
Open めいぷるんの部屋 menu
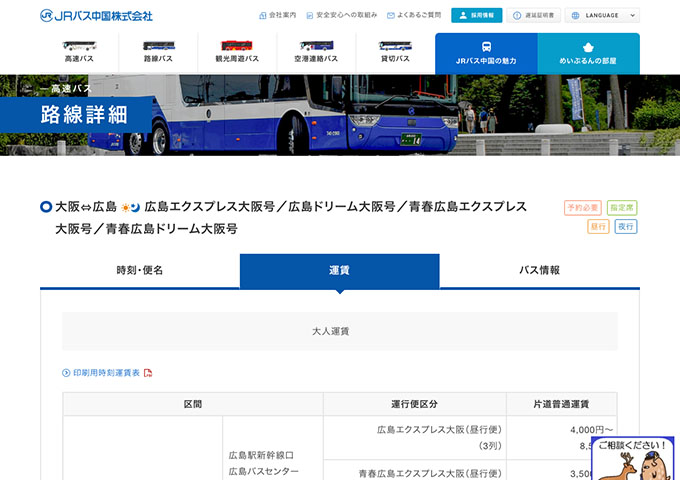click(x=588, y=54)
